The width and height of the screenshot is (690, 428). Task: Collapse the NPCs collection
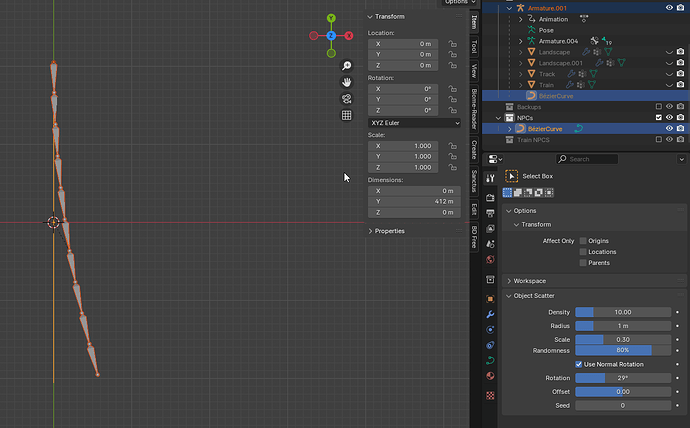pyautogui.click(x=498, y=118)
